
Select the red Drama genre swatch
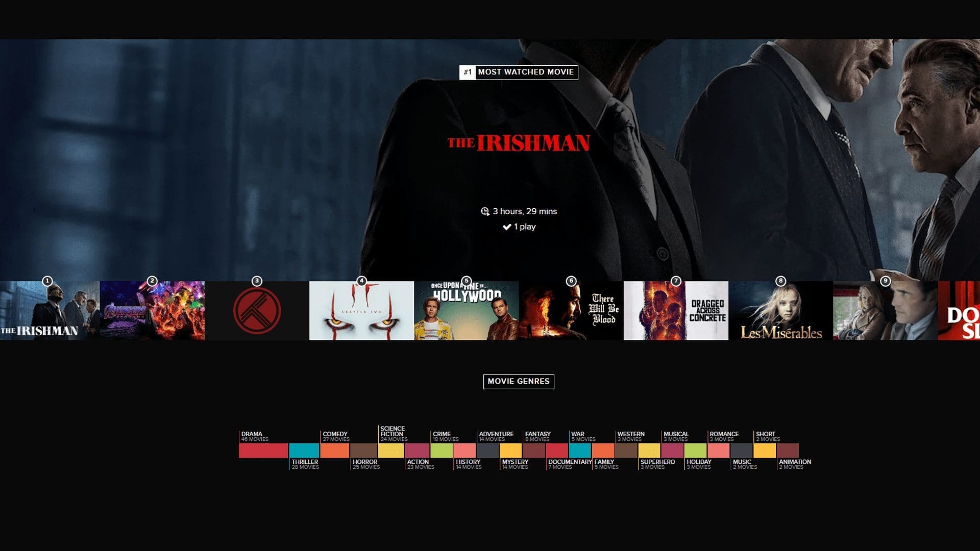[263, 450]
